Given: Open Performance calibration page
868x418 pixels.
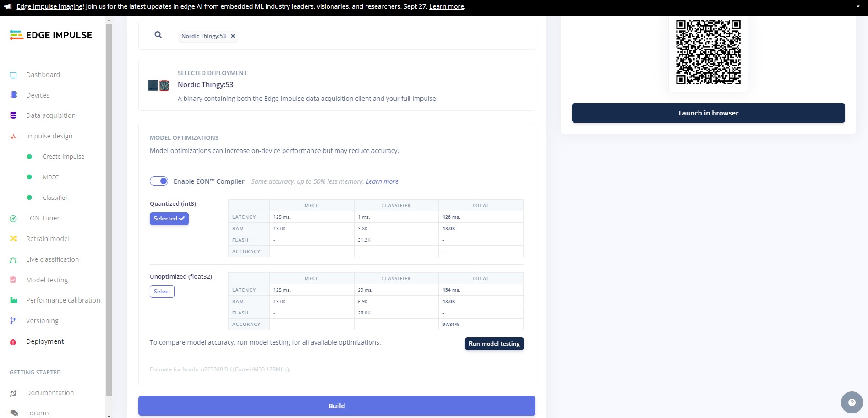Looking at the screenshot, I should pos(63,300).
